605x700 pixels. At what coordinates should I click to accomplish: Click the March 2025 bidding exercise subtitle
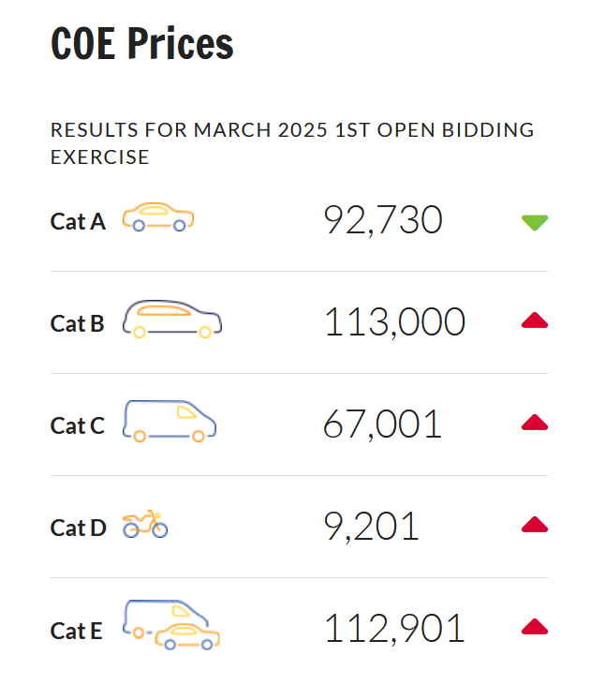[x=292, y=143]
